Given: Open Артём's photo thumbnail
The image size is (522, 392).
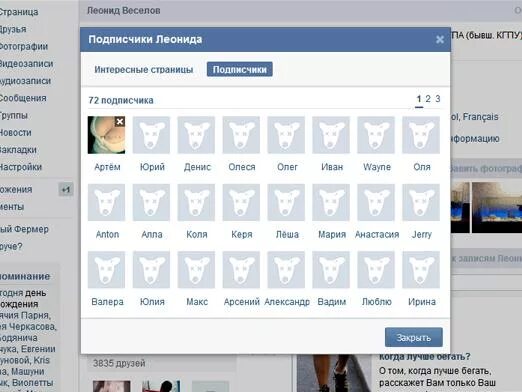Looking at the screenshot, I should [106, 135].
